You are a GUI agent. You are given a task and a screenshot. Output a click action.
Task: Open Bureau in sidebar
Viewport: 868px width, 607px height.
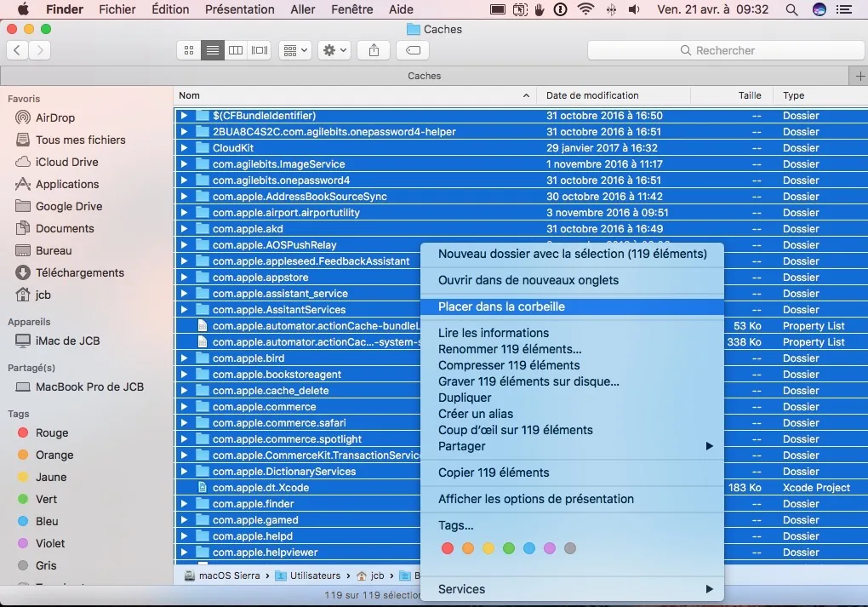[x=43, y=250]
